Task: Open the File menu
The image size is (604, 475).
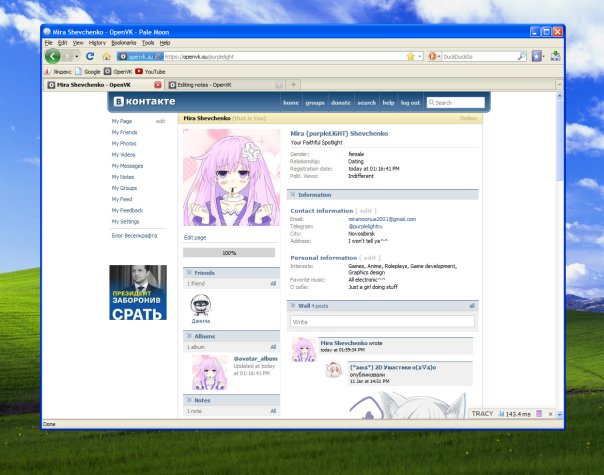Action: point(49,43)
